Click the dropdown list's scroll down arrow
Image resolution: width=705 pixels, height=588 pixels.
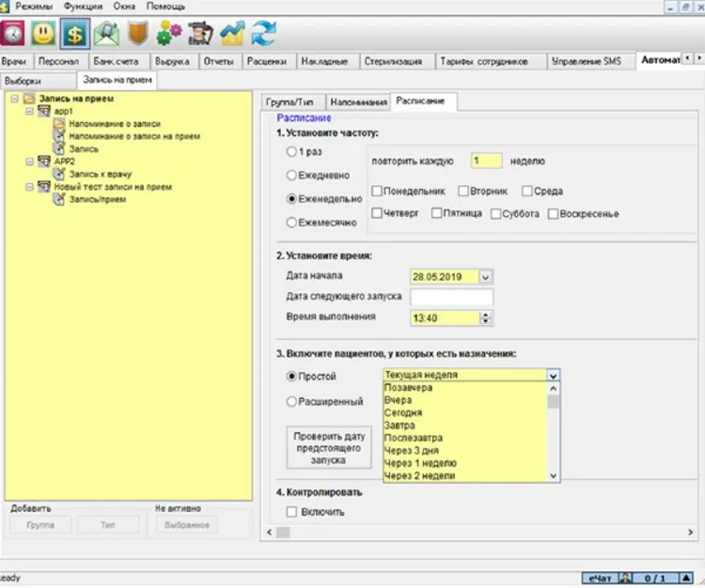tap(553, 475)
